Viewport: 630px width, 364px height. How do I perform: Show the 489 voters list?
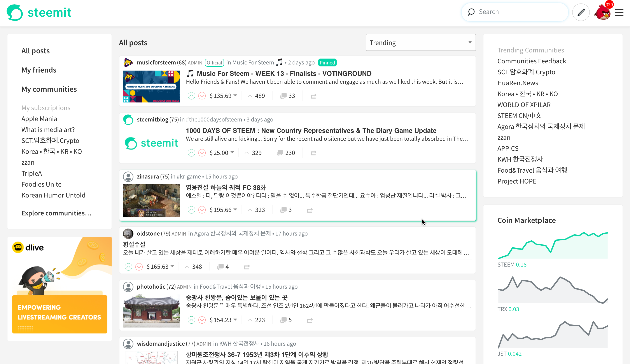pos(257,96)
